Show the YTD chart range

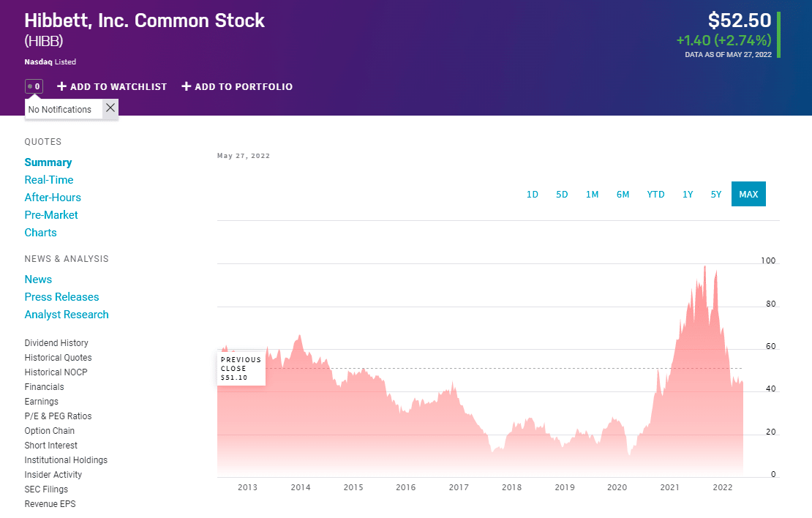pyautogui.click(x=655, y=195)
